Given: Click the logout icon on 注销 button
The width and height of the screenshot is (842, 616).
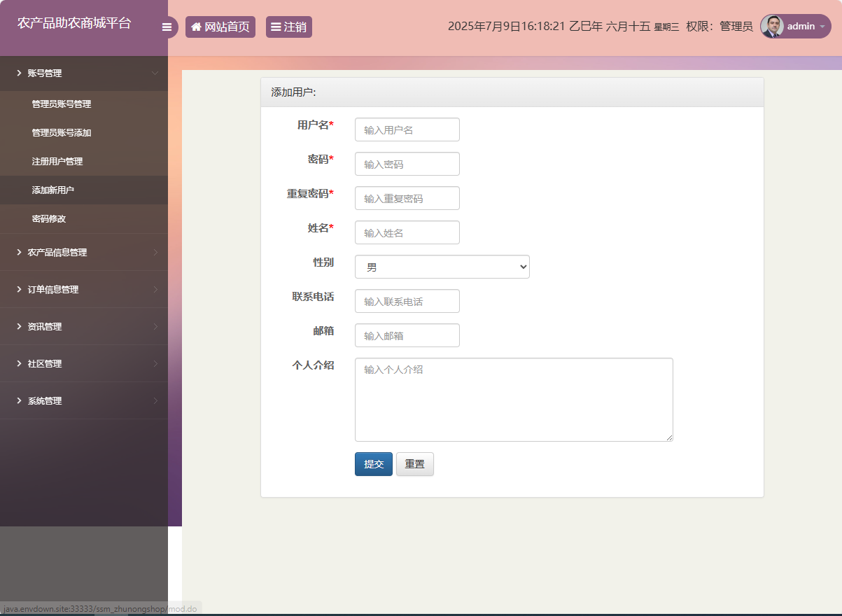Looking at the screenshot, I should click(275, 26).
